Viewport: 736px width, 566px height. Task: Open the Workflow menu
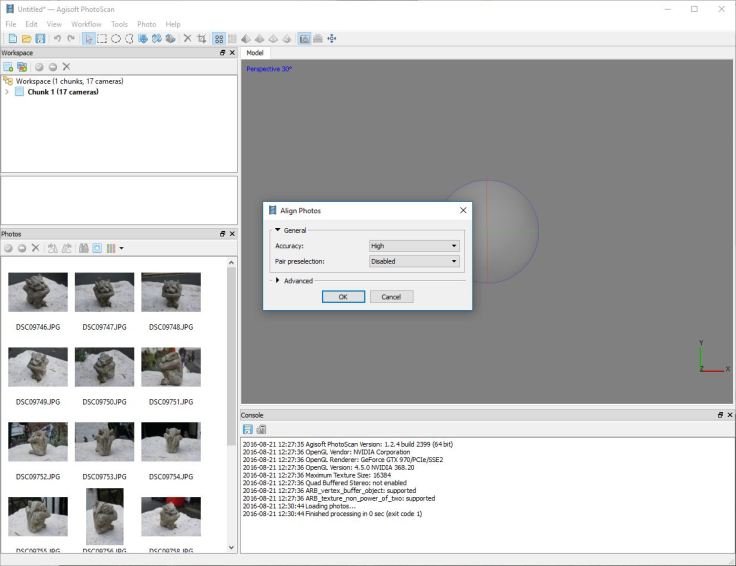click(x=86, y=24)
